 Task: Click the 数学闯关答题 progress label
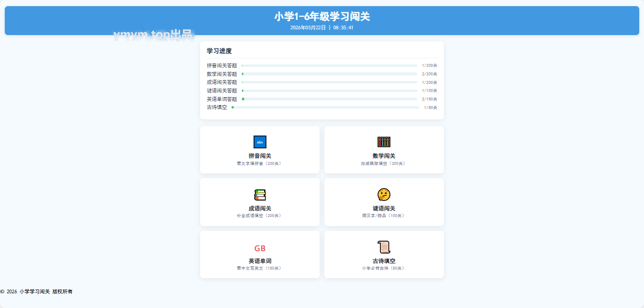coord(222,74)
